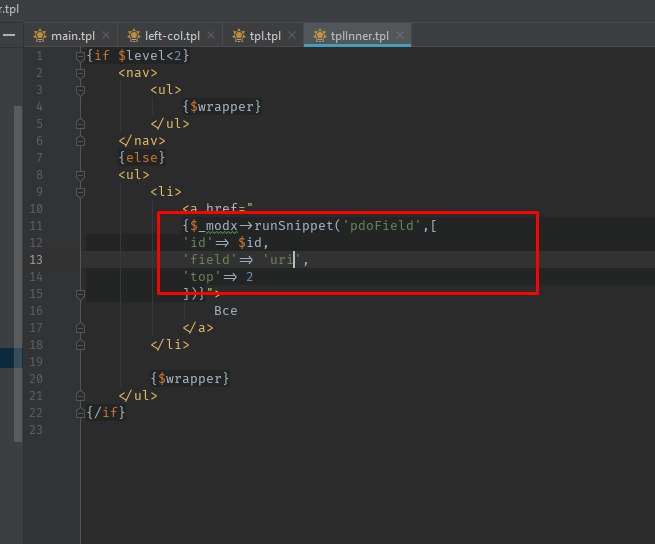Collapse the side panel with the minus button
The width and height of the screenshot is (655, 544).
pos(9,35)
